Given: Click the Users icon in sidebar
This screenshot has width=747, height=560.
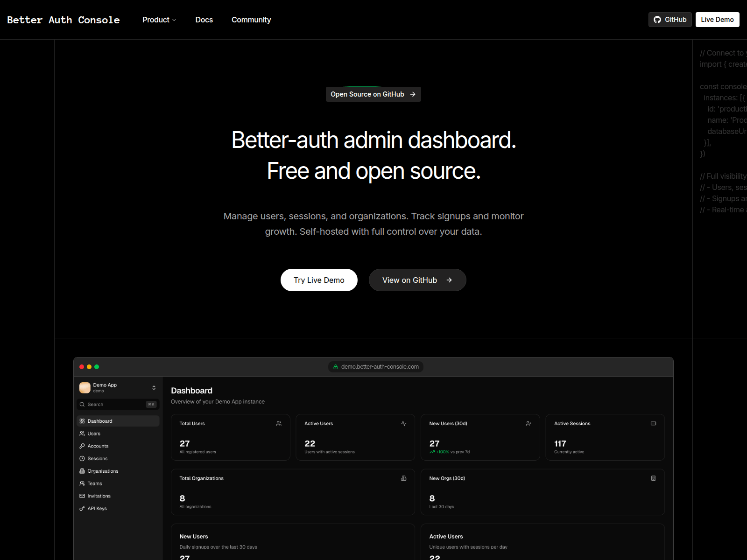Looking at the screenshot, I should pyautogui.click(x=82, y=434).
